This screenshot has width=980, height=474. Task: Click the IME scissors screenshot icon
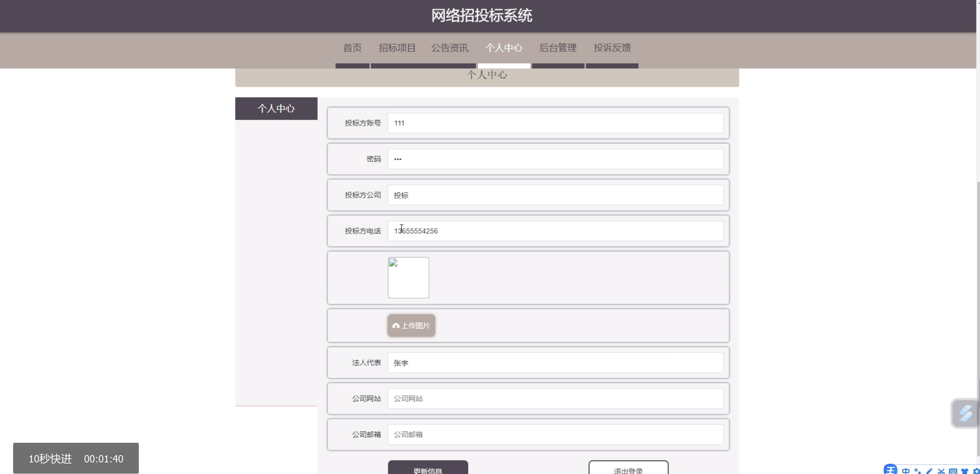click(x=941, y=471)
